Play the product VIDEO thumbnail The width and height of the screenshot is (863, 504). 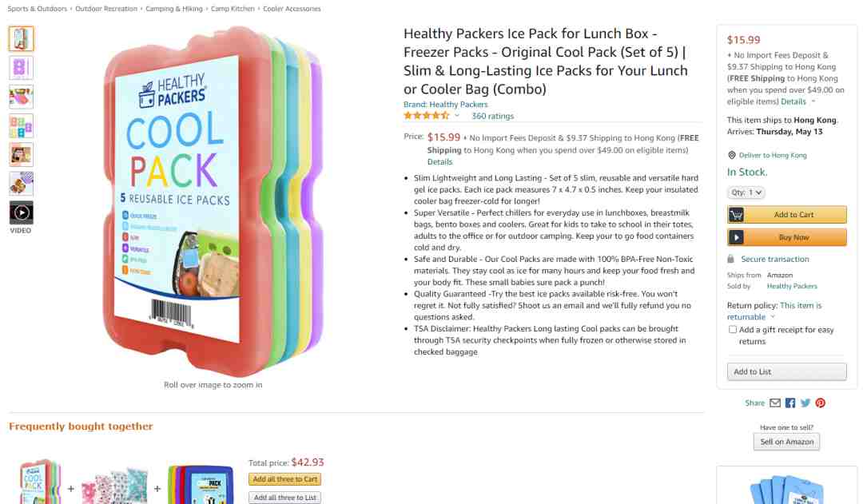[21, 212]
